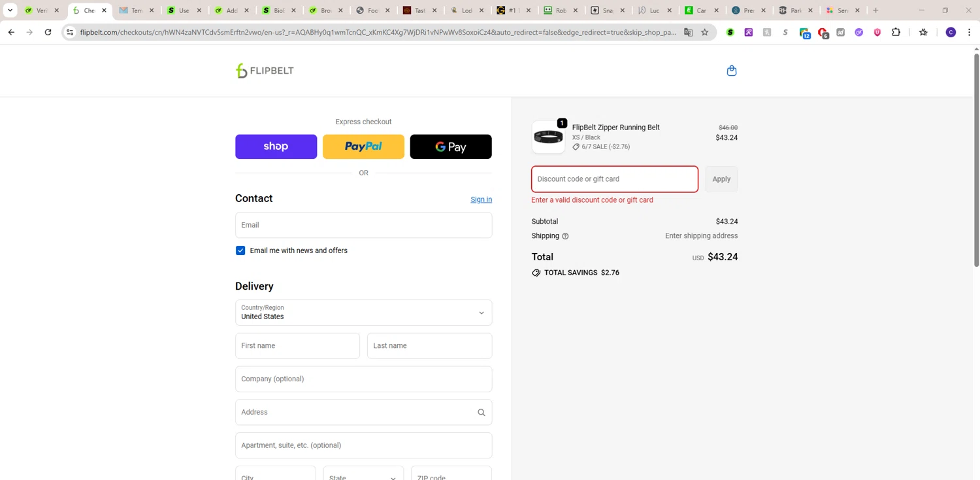This screenshot has width=980, height=480.
Task: Reload the checkout page
Action: 48,32
